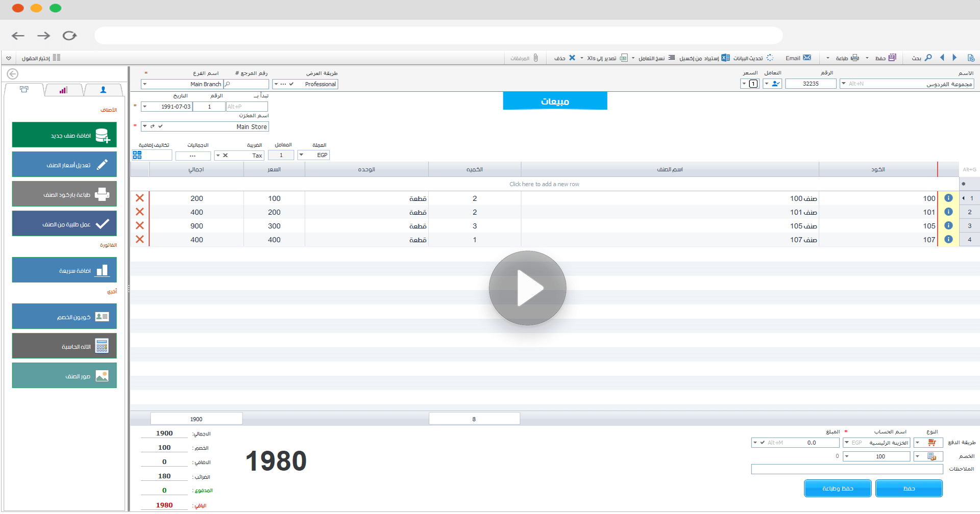
Task: Import from Excel (إستيراد من إكسيل)
Action: pos(704,58)
